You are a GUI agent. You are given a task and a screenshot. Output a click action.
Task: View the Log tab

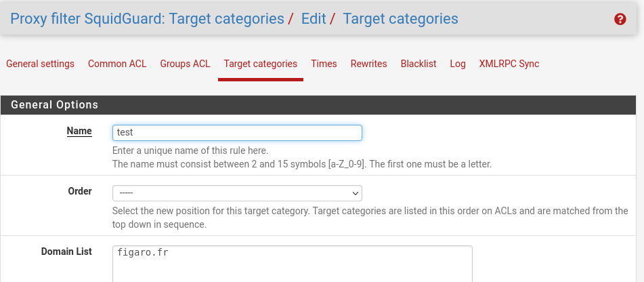tap(458, 64)
